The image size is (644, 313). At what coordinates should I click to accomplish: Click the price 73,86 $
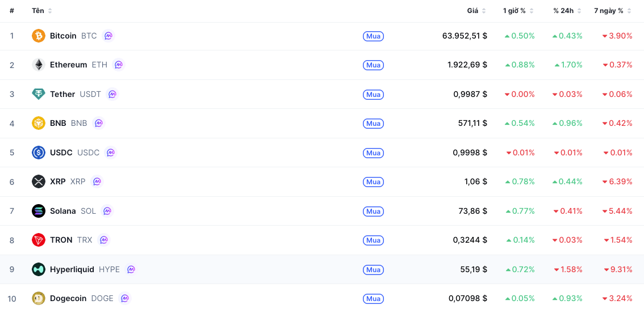click(x=472, y=211)
